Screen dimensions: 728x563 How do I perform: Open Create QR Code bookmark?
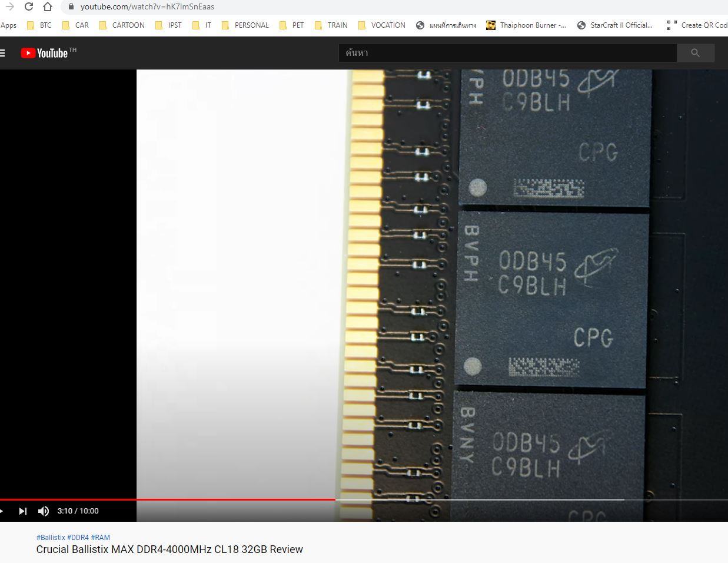[x=697, y=25]
